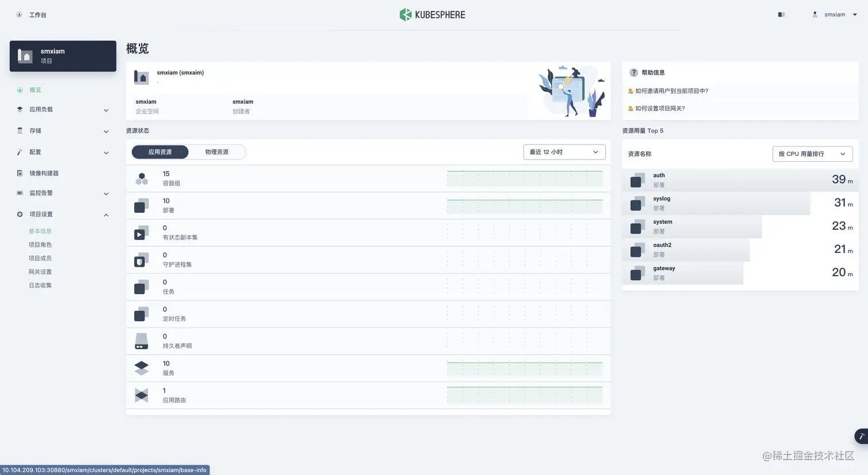868x475 pixels.
Task: Click the floating toolbox hammer button
Action: coord(861,437)
